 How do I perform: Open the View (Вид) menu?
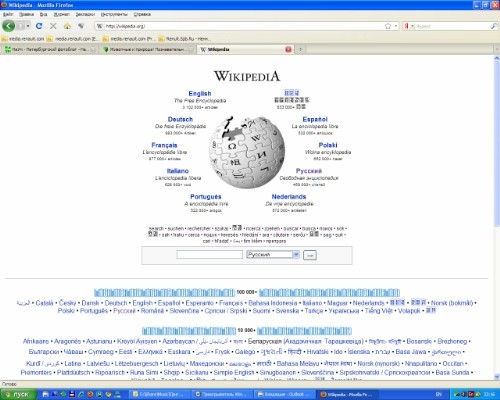click(44, 14)
